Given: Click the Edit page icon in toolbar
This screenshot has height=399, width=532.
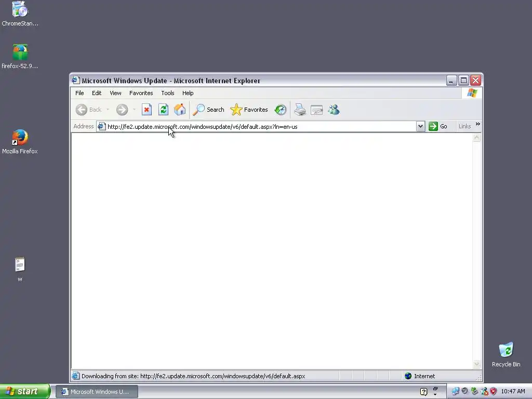Looking at the screenshot, I should point(316,110).
